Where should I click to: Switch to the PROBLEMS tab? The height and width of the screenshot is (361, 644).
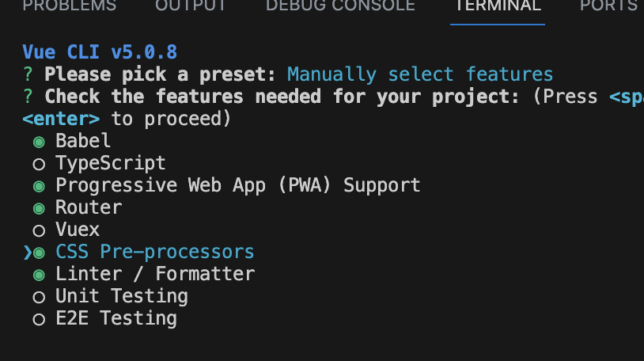(70, 6)
